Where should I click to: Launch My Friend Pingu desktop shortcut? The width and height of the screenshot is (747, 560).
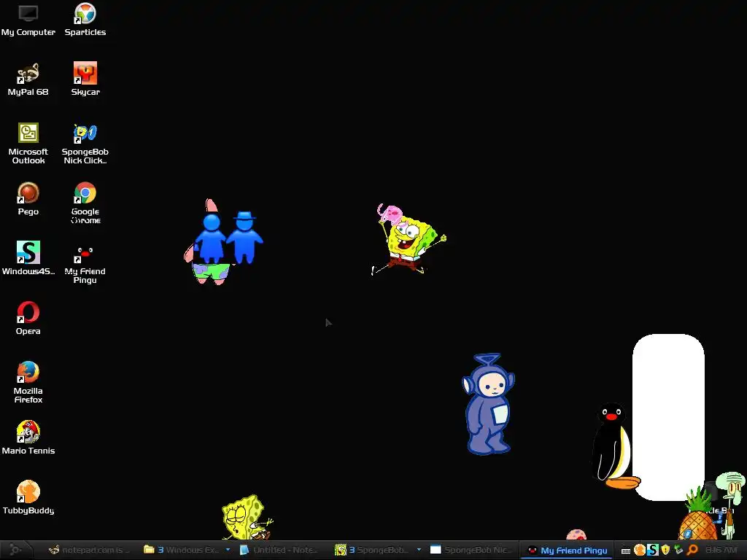pyautogui.click(x=85, y=263)
